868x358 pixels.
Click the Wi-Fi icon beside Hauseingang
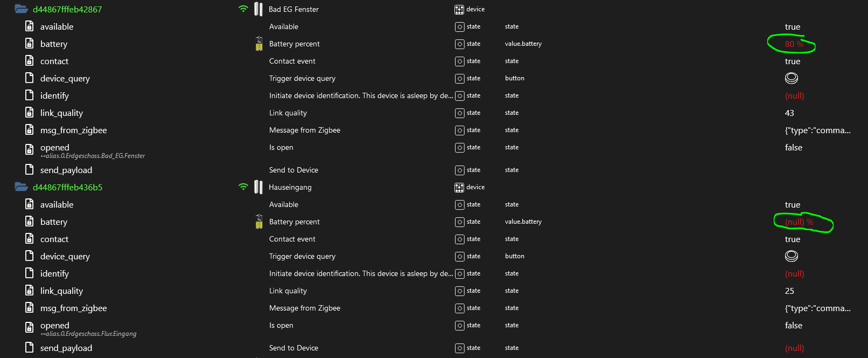click(x=243, y=187)
